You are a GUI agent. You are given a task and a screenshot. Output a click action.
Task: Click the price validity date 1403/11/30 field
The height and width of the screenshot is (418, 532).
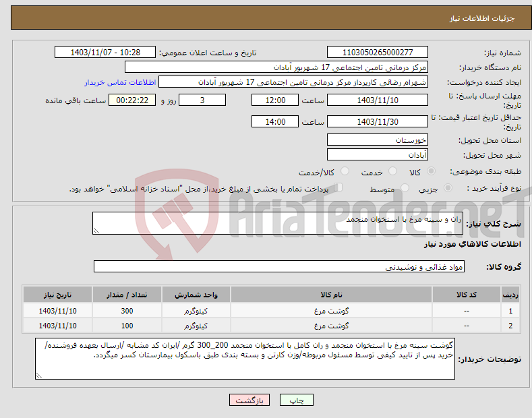pos(378,121)
